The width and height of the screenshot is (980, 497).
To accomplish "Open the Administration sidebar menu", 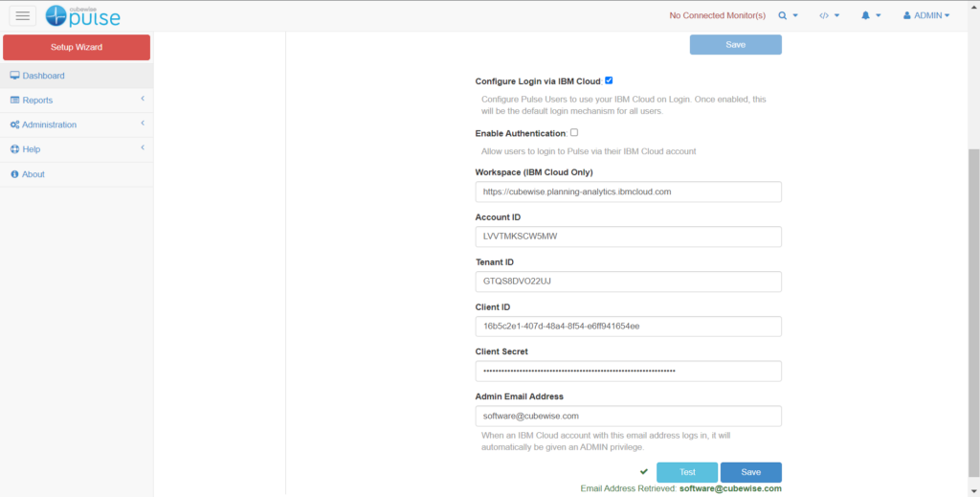I will coord(77,125).
